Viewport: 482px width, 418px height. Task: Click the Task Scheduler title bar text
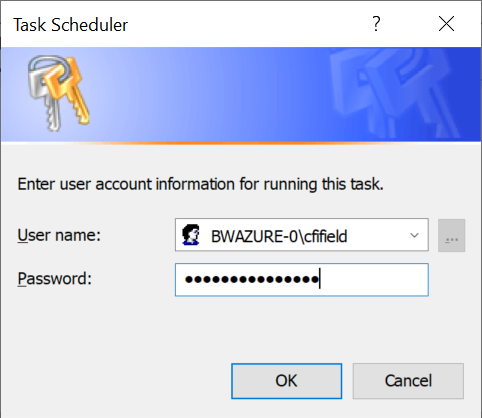[x=71, y=25]
